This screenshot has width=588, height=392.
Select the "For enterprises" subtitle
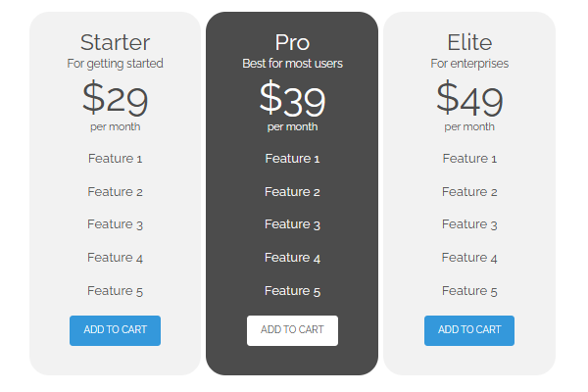[469, 64]
